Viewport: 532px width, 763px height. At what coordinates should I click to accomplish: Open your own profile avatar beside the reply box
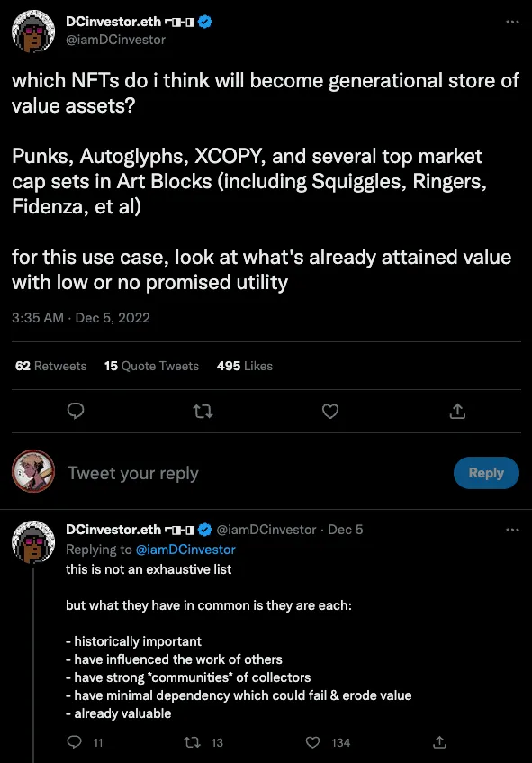(x=33, y=471)
